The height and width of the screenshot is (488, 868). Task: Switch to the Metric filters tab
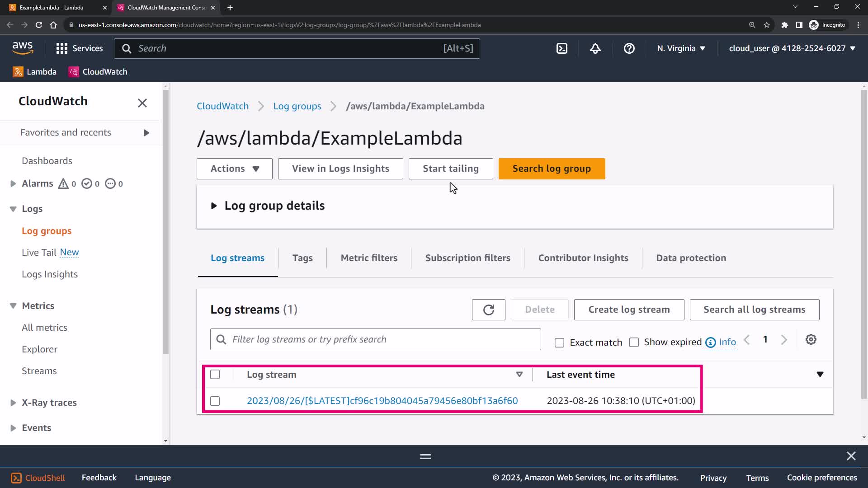click(x=369, y=258)
